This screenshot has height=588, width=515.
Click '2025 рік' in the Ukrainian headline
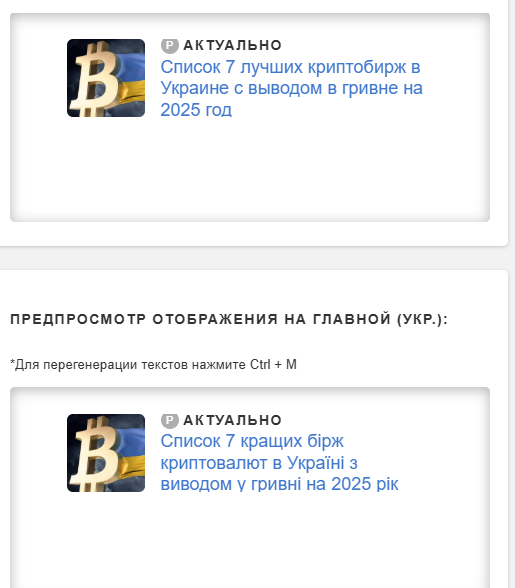click(365, 484)
